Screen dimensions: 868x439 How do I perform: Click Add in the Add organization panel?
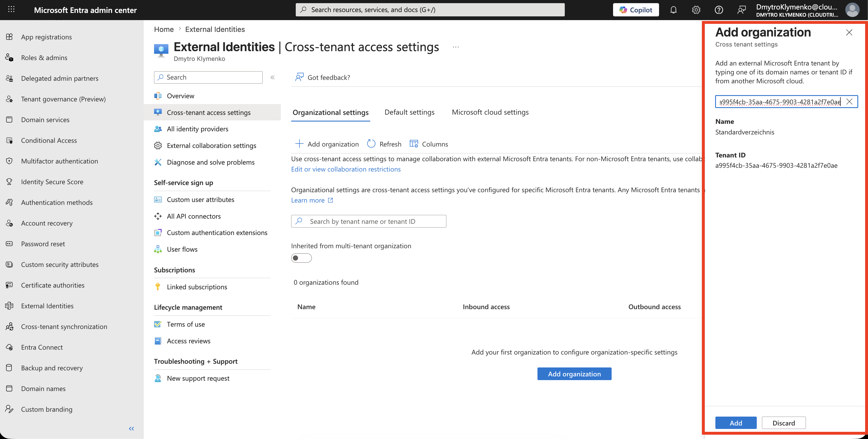pyautogui.click(x=736, y=423)
